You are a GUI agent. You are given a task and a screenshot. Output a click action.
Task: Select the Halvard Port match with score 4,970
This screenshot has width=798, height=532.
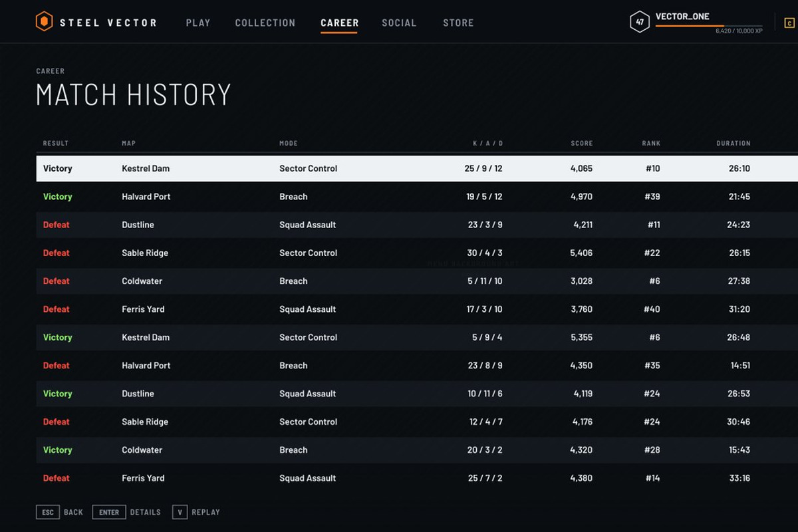pyautogui.click(x=417, y=197)
